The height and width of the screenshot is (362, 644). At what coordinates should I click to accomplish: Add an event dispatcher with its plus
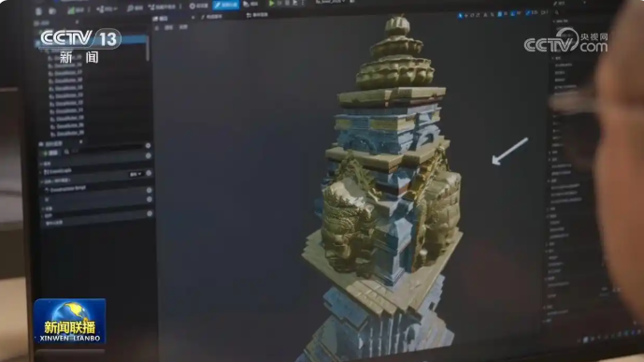tap(150, 213)
